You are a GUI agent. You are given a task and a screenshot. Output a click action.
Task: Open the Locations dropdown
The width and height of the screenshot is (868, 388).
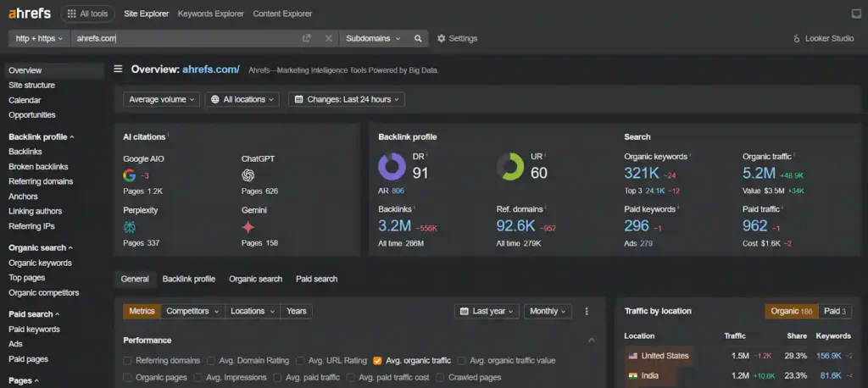pos(253,311)
